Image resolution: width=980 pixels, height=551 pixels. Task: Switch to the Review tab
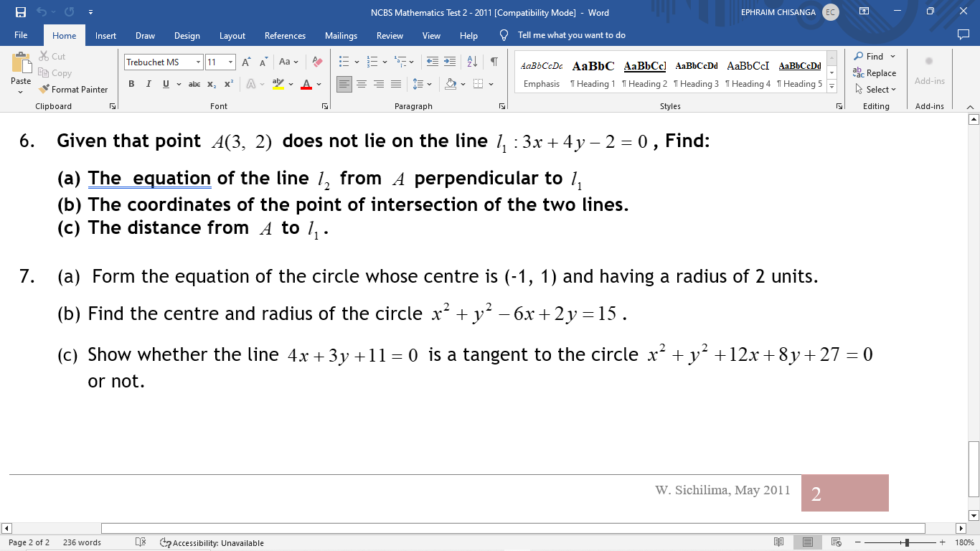tap(390, 35)
